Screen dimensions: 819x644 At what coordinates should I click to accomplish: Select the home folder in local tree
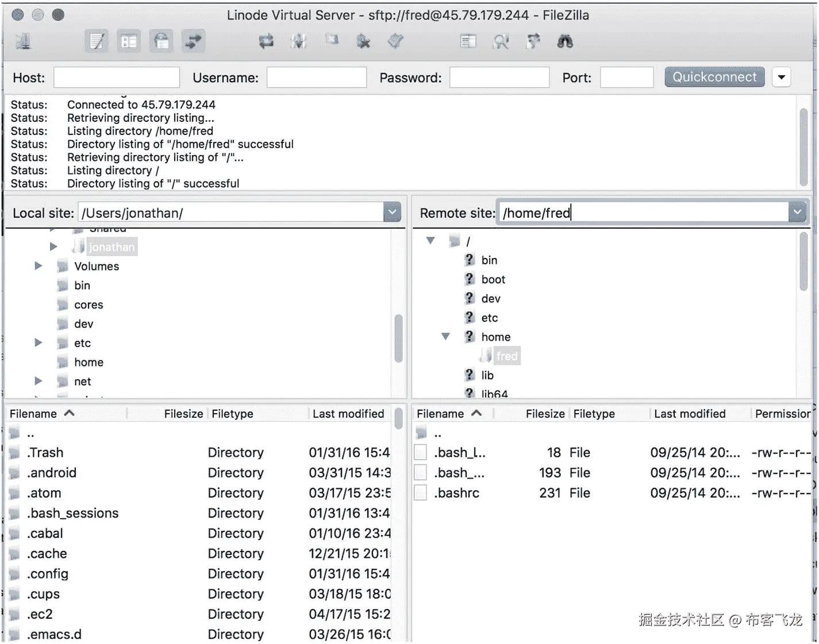tap(89, 362)
